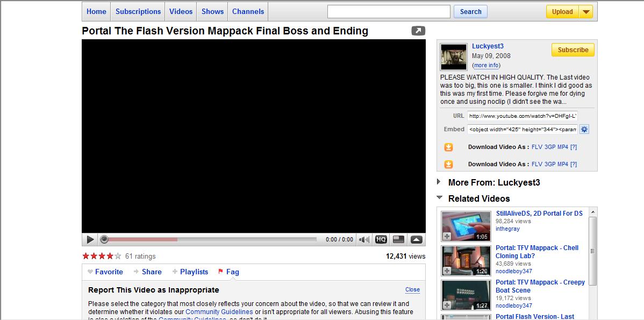Add Chell Cloning Lab video to queue via plus icon
644x320 pixels.
tap(447, 271)
